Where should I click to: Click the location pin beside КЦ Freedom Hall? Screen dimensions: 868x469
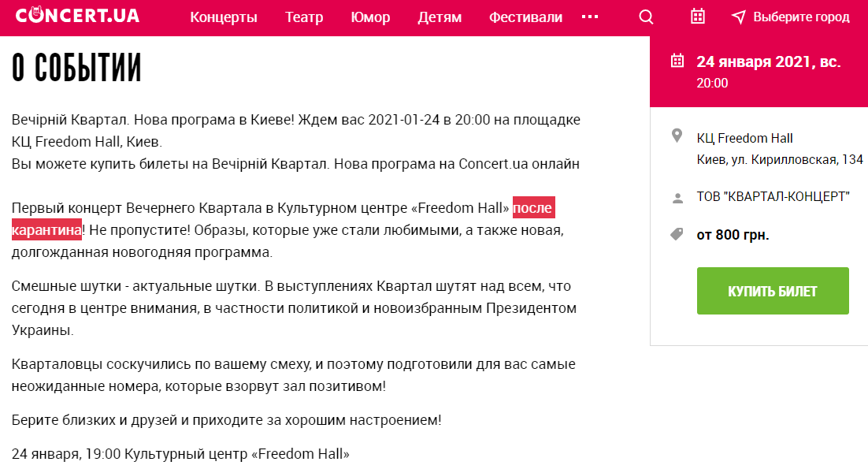[675, 135]
